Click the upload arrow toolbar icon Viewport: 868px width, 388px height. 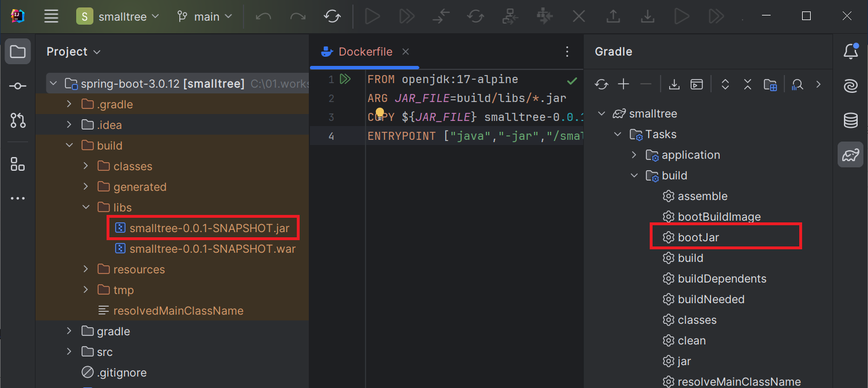tap(613, 17)
